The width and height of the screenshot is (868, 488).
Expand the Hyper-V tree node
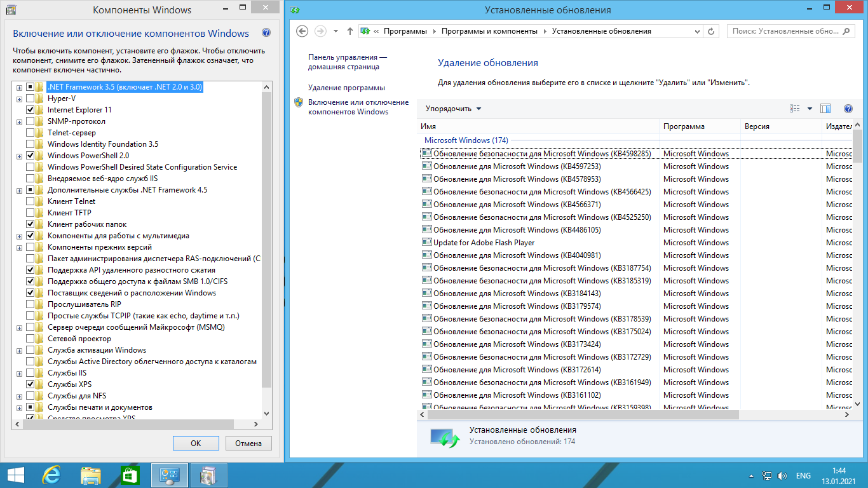pyautogui.click(x=19, y=98)
